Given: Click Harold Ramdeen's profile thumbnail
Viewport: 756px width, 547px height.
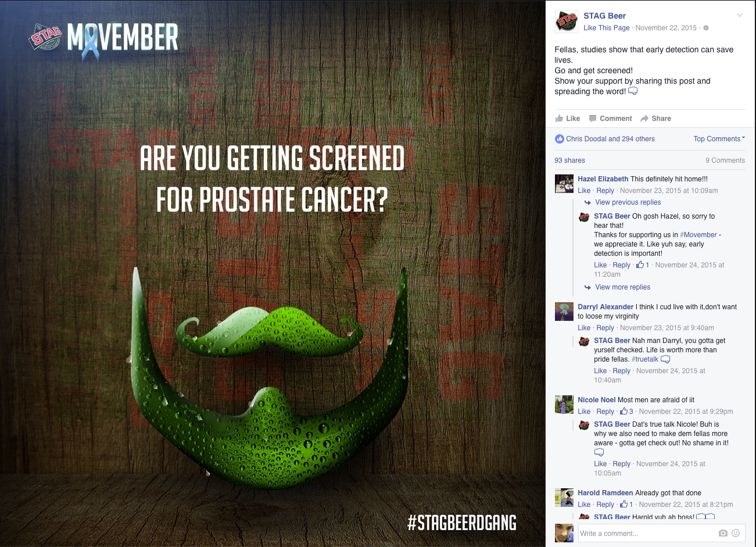Looking at the screenshot, I should tap(564, 498).
